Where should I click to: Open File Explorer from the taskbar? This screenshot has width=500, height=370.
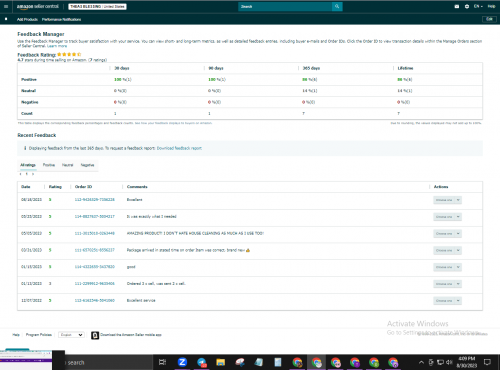220,362
